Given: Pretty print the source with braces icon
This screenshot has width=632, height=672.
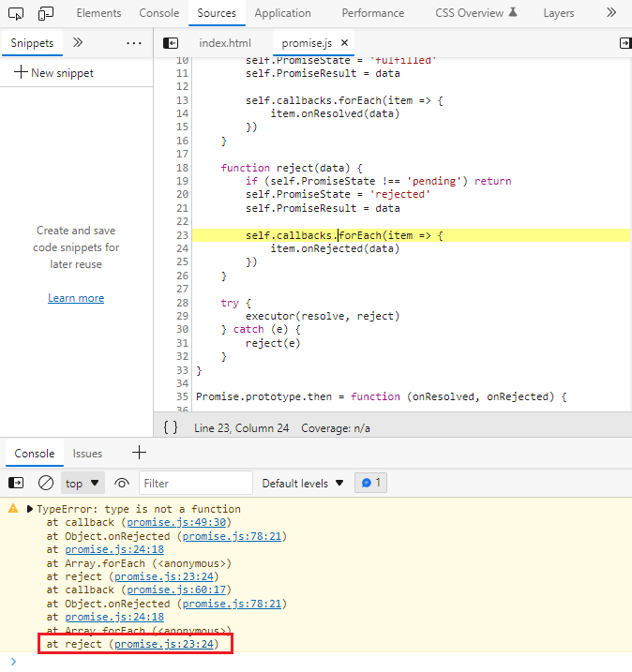Looking at the screenshot, I should tap(171, 427).
